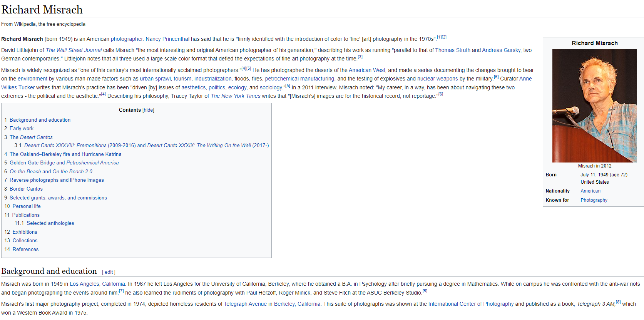Open The New York Times link

pos(236,96)
